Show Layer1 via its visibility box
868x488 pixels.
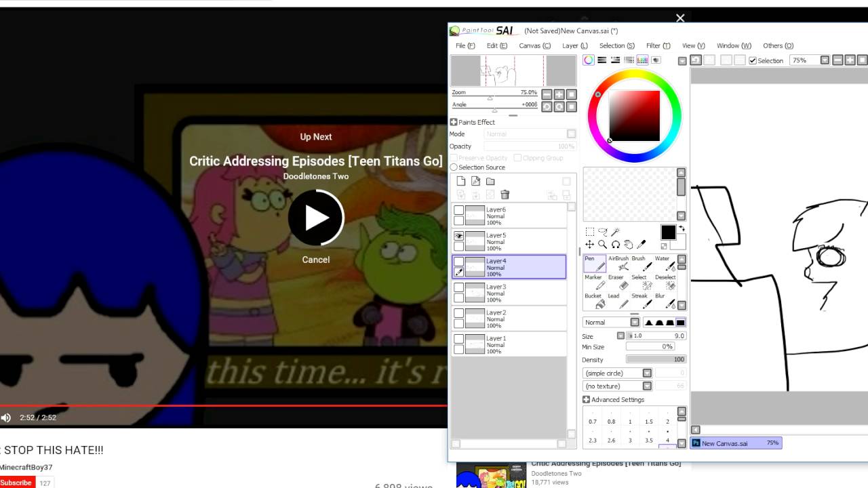point(459,339)
